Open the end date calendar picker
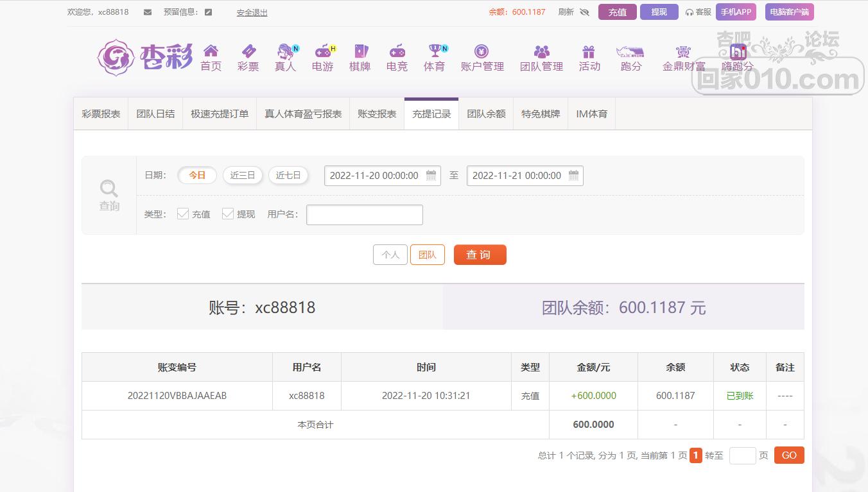The width and height of the screenshot is (868, 492). (574, 175)
